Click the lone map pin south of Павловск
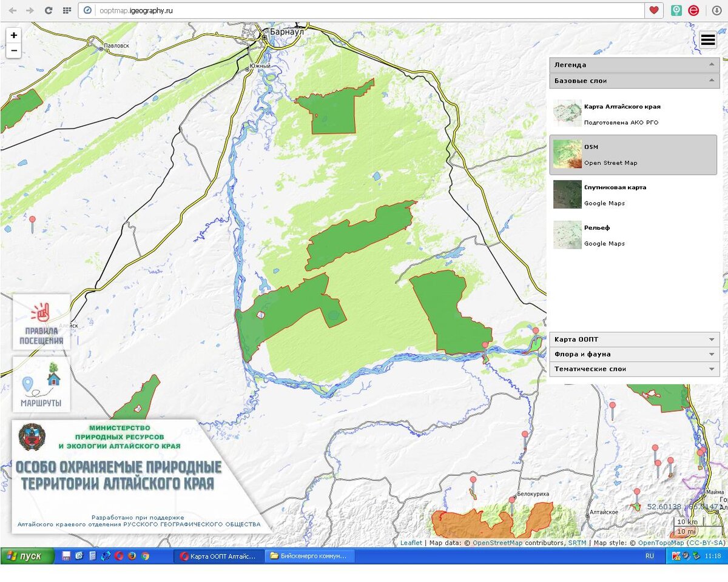Image resolution: width=728 pixels, height=582 pixels. pos(33,224)
